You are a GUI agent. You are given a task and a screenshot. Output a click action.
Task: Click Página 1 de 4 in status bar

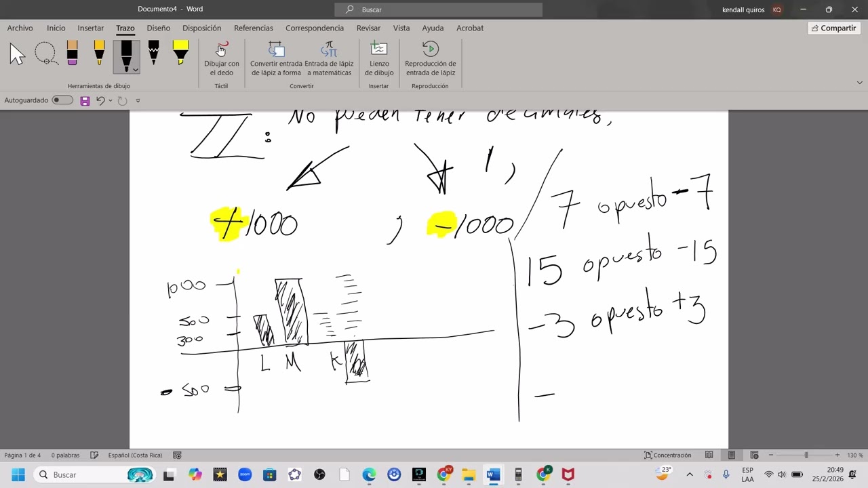click(x=22, y=455)
